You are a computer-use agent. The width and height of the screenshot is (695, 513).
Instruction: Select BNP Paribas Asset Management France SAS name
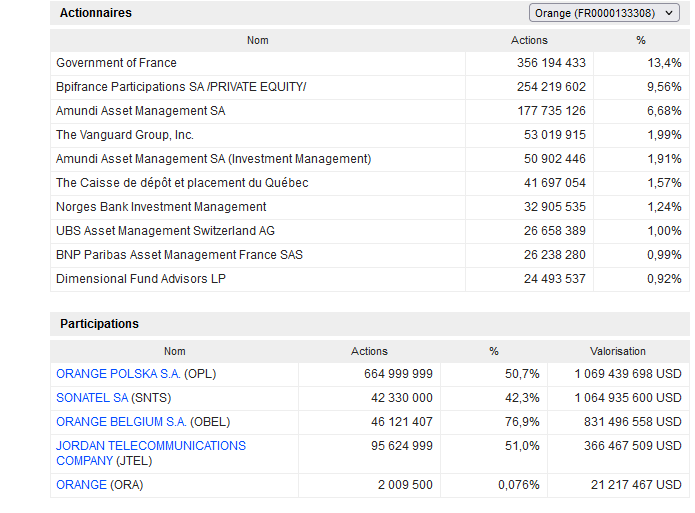click(179, 255)
